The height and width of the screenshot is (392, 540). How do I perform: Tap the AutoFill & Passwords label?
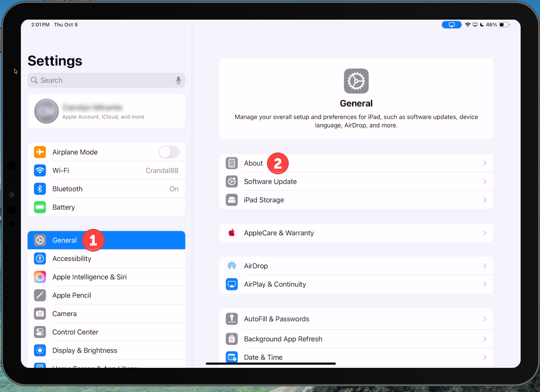click(x=277, y=319)
